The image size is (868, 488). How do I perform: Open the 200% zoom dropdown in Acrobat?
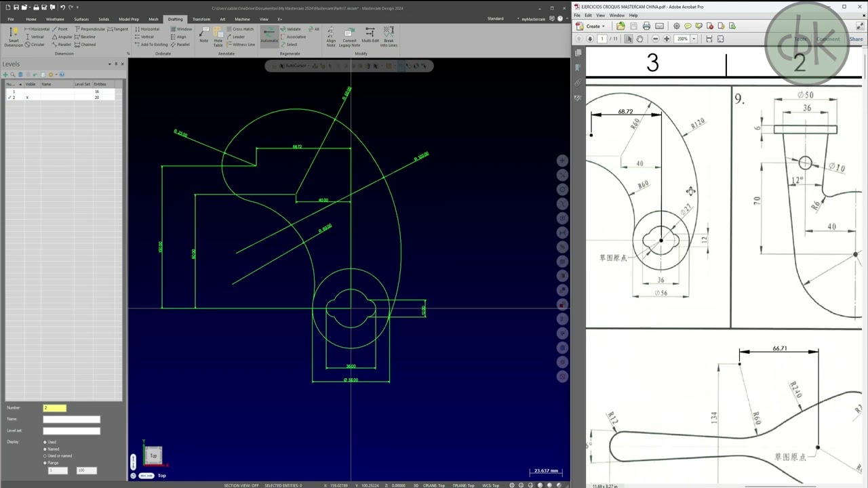(694, 39)
